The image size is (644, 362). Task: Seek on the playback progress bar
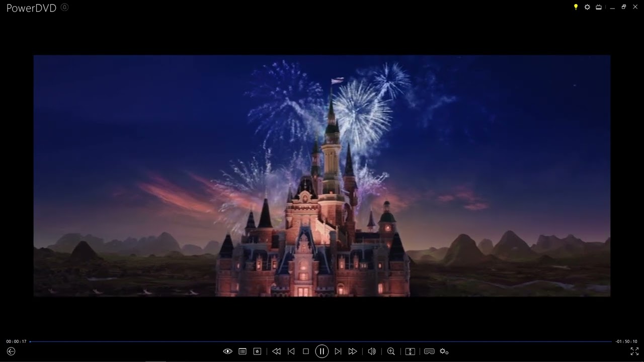coord(320,341)
